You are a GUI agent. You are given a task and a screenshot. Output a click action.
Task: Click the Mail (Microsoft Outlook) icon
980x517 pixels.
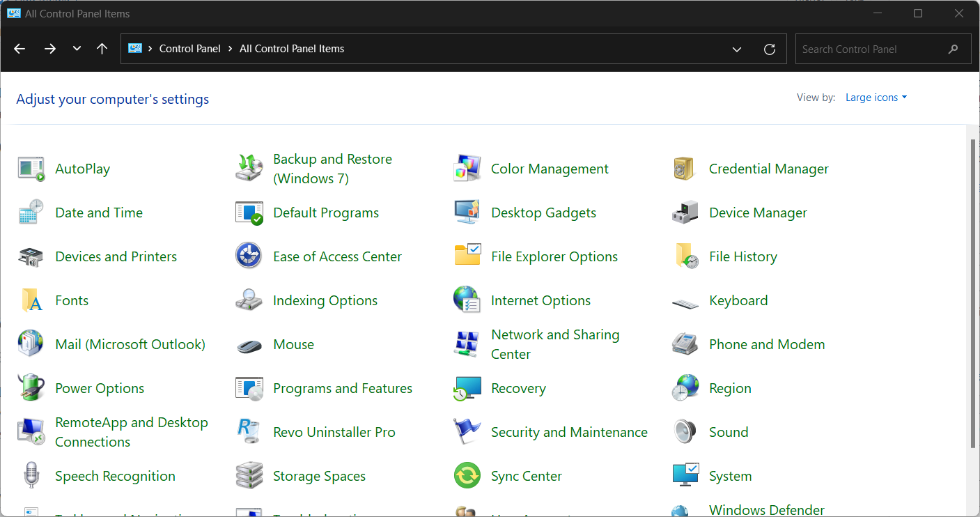[x=31, y=344]
